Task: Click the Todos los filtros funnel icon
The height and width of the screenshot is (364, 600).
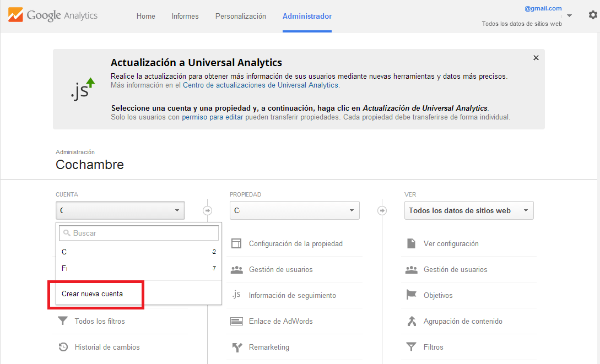Action: 62,321
